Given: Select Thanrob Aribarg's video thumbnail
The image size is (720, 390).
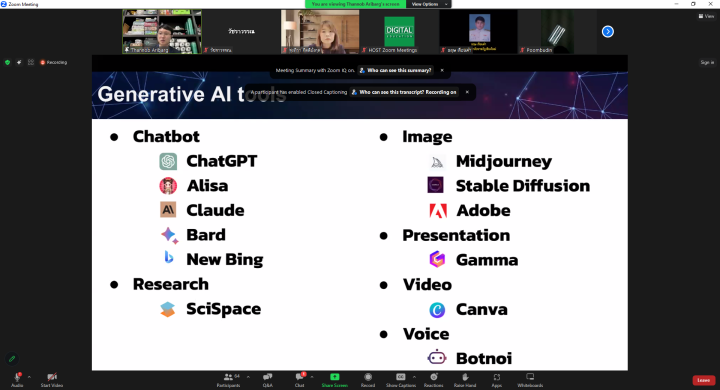Looking at the screenshot, I should point(162,32).
